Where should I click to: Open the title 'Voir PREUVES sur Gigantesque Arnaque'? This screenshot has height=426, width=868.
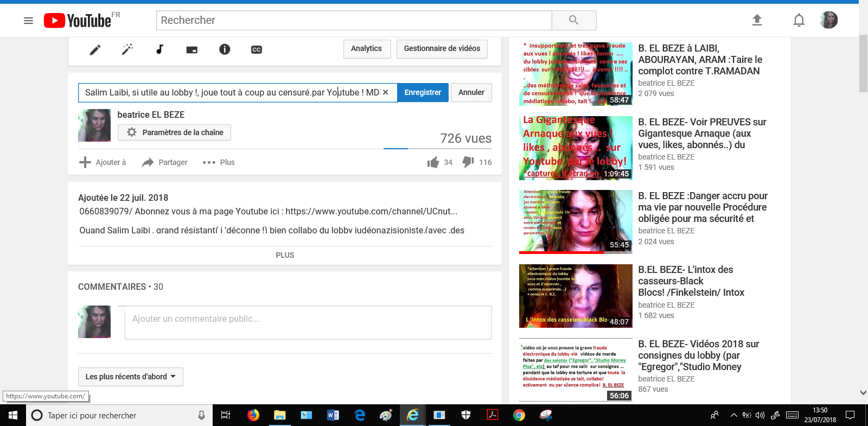(703, 133)
